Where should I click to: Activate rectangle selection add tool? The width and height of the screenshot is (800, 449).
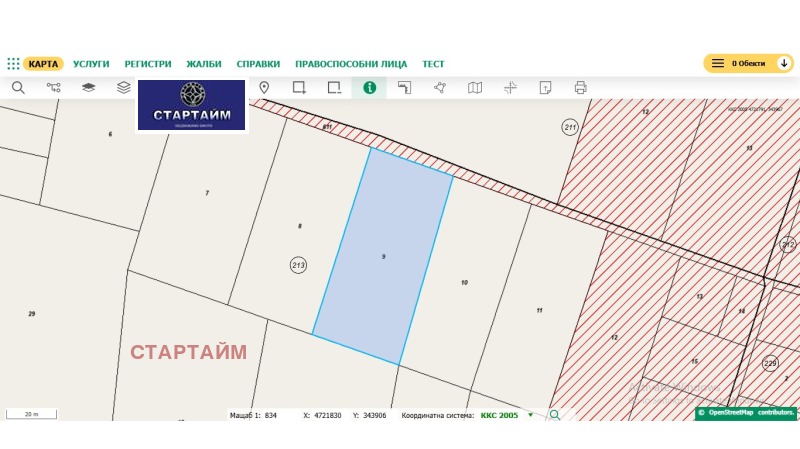tap(299, 88)
